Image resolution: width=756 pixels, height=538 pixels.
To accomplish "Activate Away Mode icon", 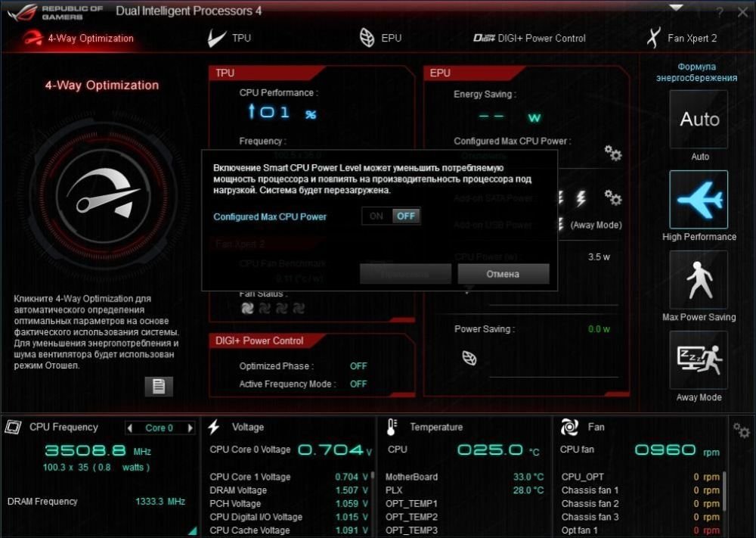I will click(x=699, y=360).
